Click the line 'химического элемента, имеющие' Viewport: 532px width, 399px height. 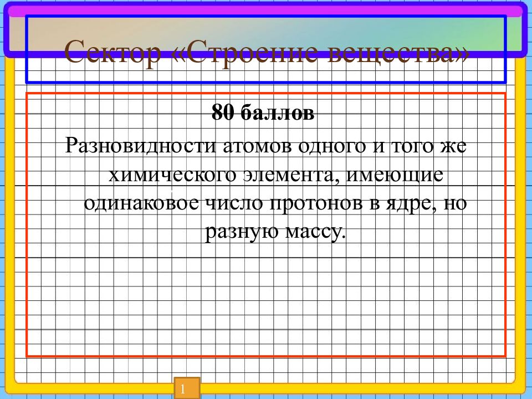pos(275,175)
